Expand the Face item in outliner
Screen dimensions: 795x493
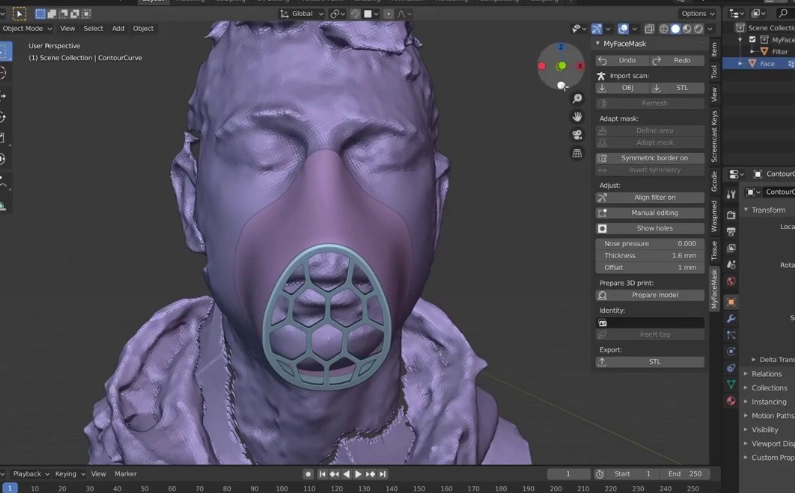point(741,63)
